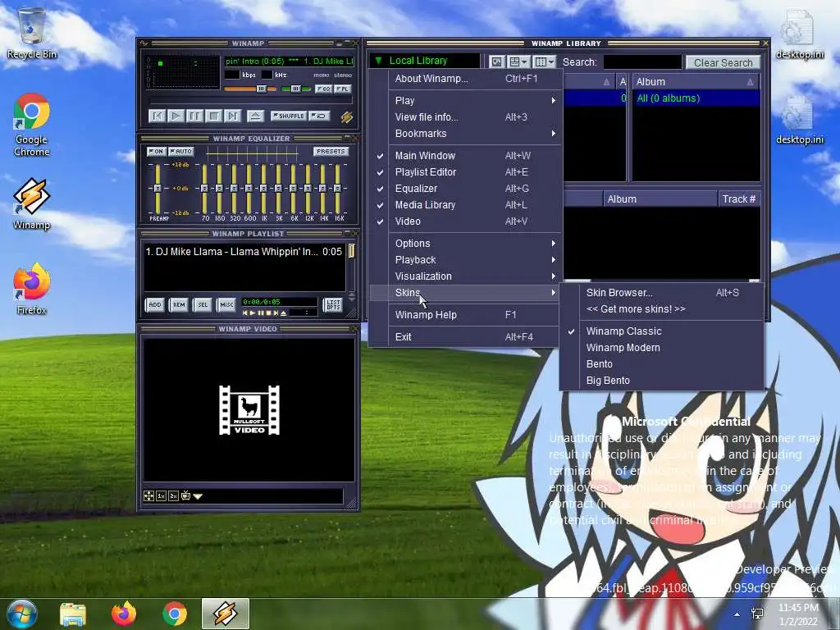The image size is (840, 630).
Task: Click the PREAMP slider in equalizer
Action: (157, 189)
